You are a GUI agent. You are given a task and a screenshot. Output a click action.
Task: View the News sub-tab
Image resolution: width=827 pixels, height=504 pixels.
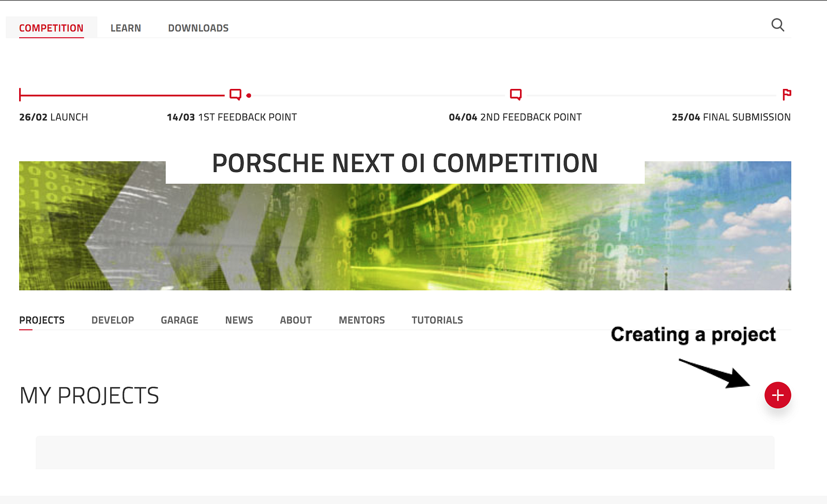click(239, 320)
